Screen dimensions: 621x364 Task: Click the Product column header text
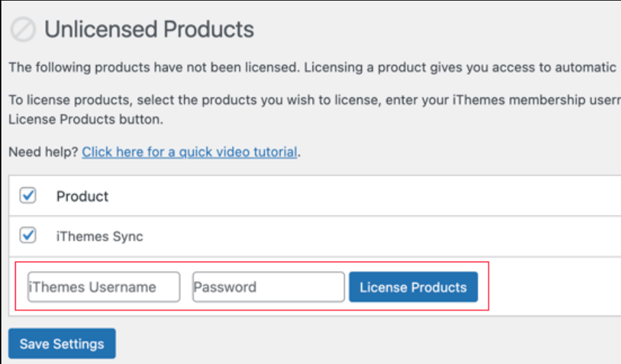coord(83,196)
